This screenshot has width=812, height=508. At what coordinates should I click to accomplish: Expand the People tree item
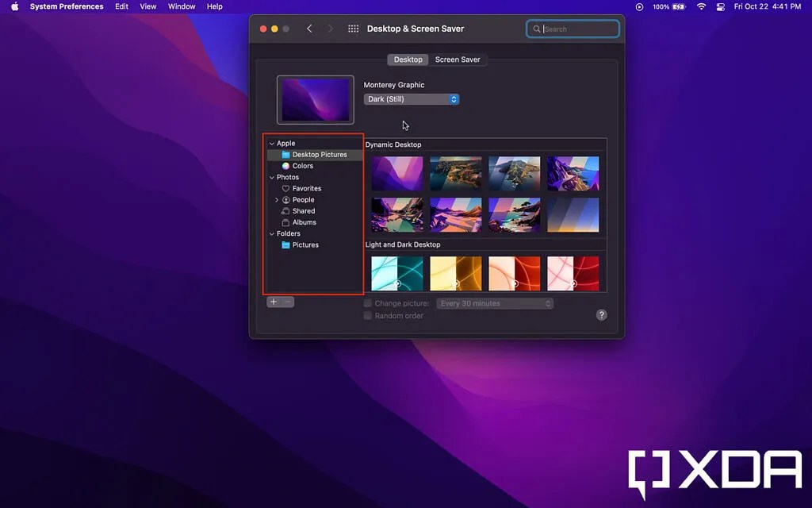click(277, 199)
